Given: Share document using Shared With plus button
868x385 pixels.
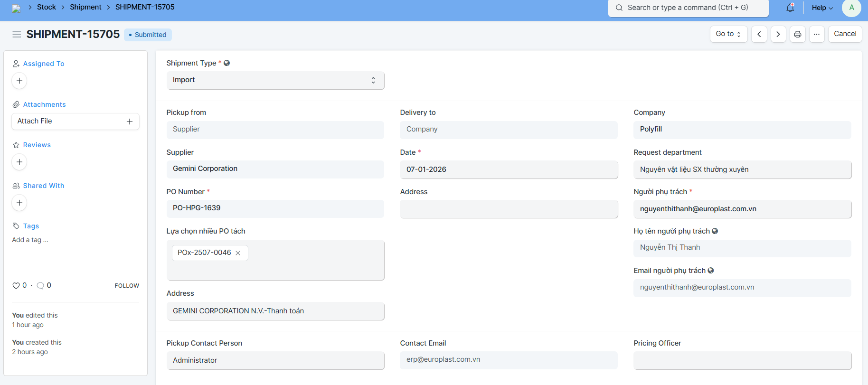Looking at the screenshot, I should coord(19,203).
